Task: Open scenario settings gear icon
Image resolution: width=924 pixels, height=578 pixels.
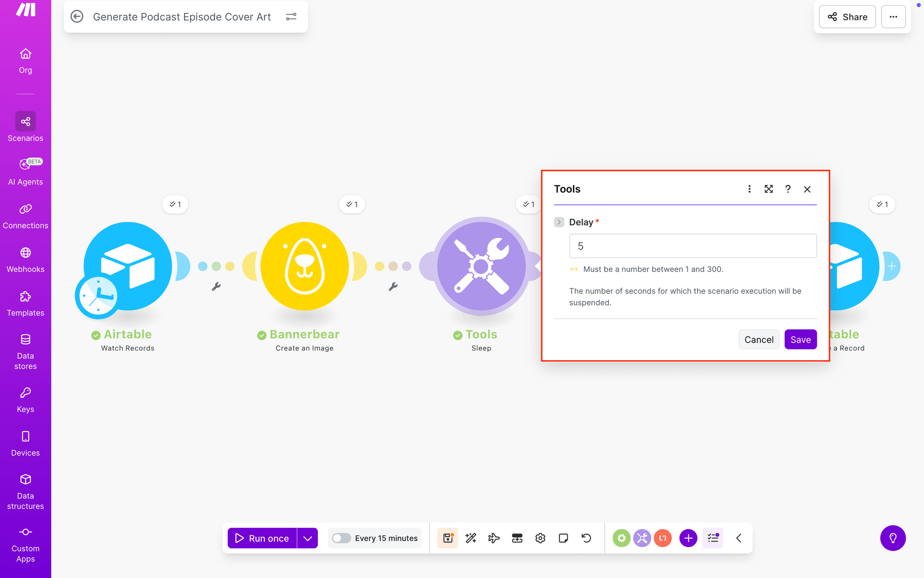Action: pos(540,538)
